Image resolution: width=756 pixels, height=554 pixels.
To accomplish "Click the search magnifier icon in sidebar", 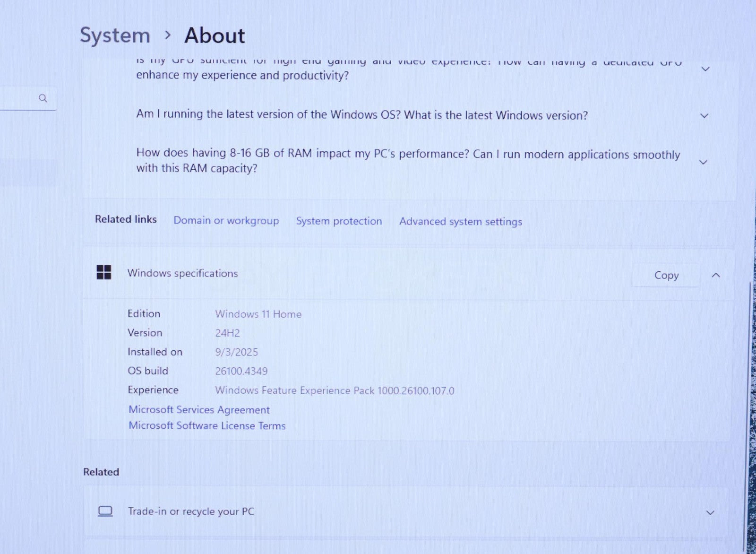I will (43, 98).
